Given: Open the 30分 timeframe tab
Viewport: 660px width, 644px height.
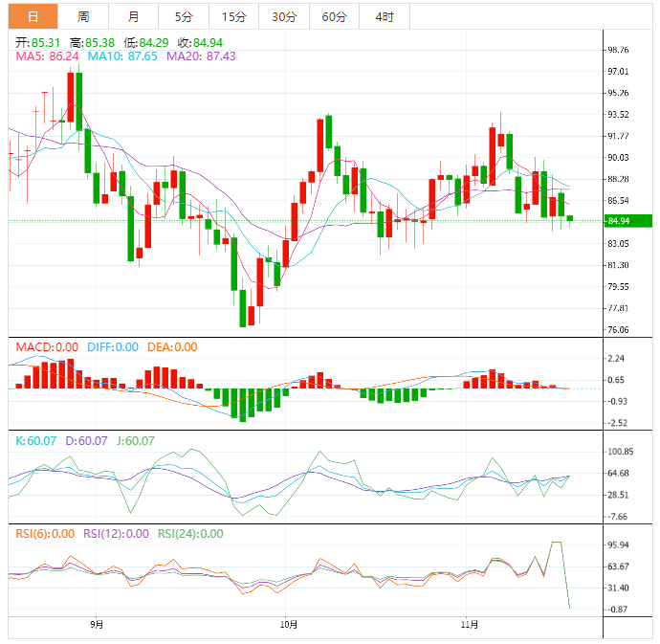Looking at the screenshot, I should [284, 17].
